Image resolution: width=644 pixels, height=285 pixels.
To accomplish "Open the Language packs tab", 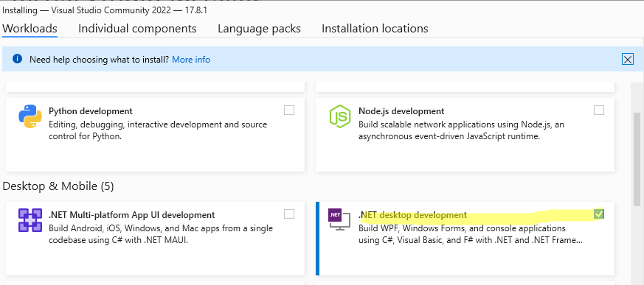I will coord(259,29).
